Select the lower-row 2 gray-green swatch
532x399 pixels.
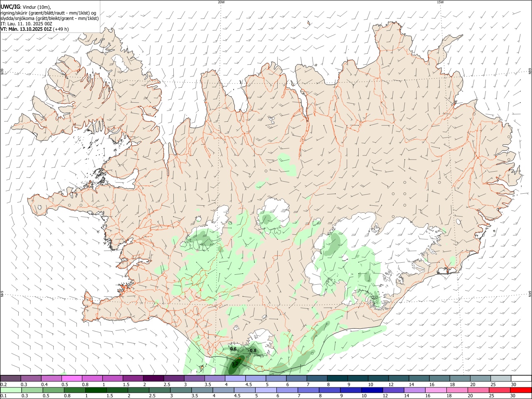(x=138, y=390)
